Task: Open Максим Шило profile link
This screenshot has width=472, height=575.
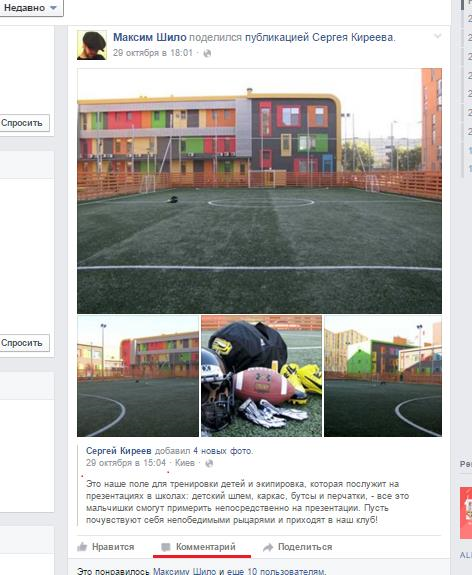Action: tap(150, 37)
